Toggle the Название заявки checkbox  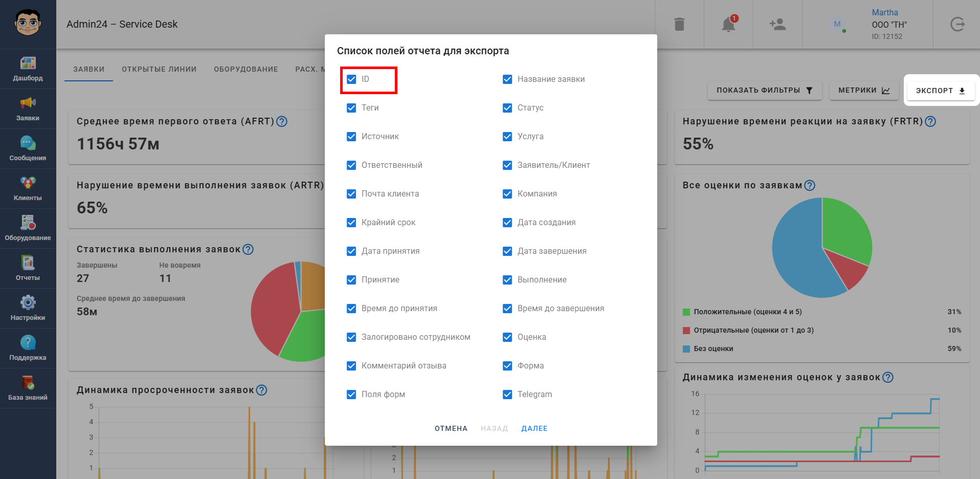coord(507,79)
